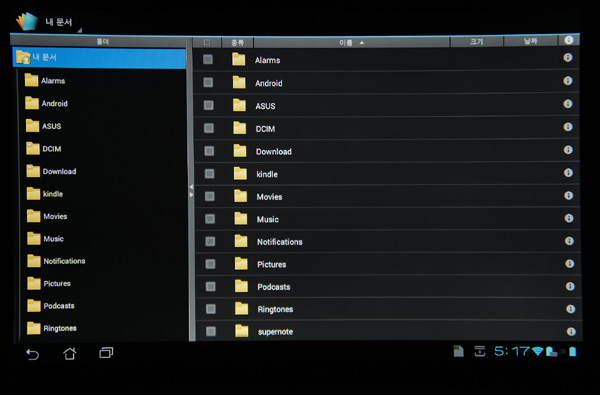The image size is (600, 395).
Task: Collapse the folder pane with divider arrows
Action: pyautogui.click(x=191, y=191)
